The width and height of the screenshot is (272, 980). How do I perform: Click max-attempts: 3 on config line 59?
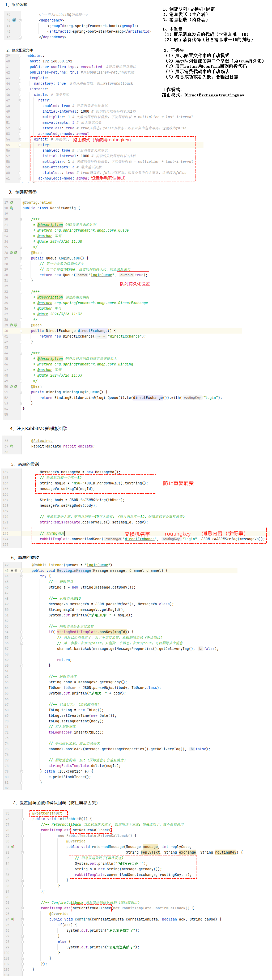[58, 167]
